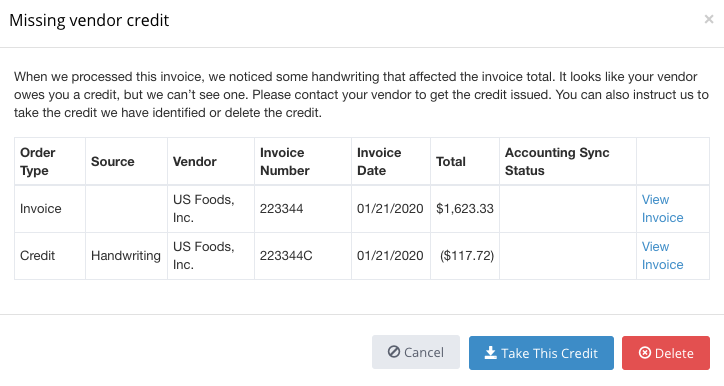Delete the identified credit
This screenshot has width=724, height=386.
click(666, 353)
